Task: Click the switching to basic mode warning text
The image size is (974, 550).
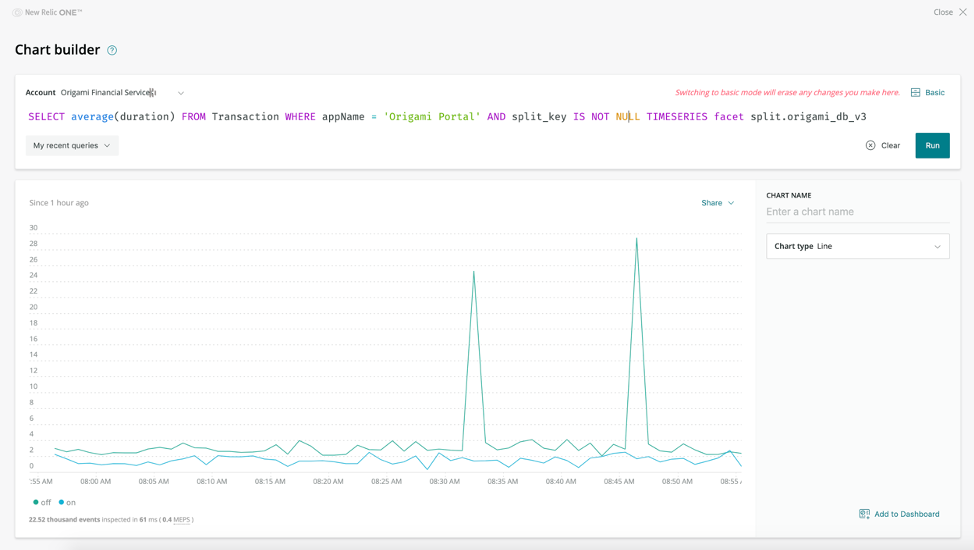Action: tap(787, 93)
